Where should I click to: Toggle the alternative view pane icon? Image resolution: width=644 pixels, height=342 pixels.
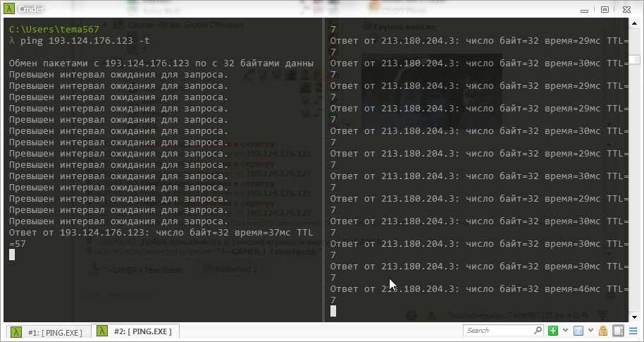[x=617, y=331]
